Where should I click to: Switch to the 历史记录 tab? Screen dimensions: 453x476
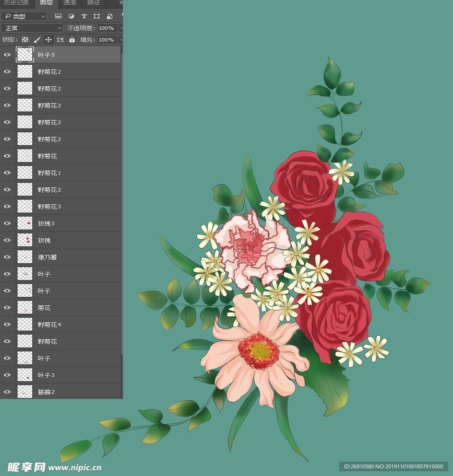(16, 3)
